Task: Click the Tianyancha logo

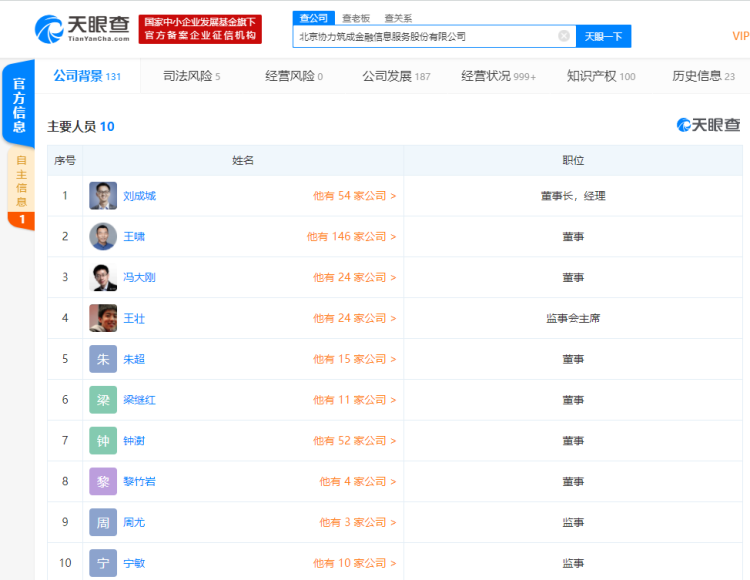Action: pos(82,28)
